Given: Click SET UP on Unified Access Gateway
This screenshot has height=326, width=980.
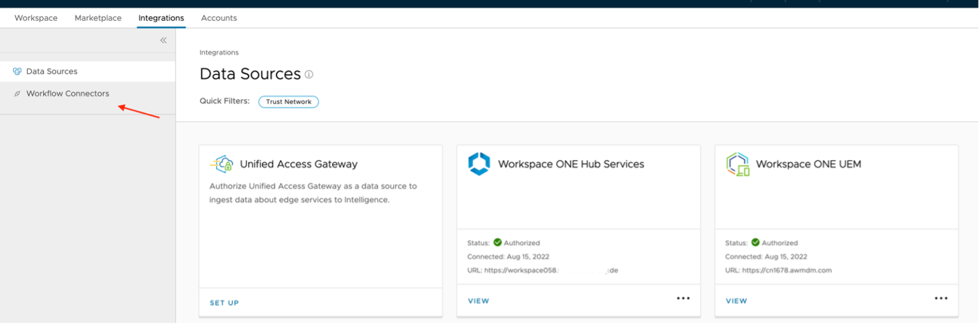Looking at the screenshot, I should [224, 302].
